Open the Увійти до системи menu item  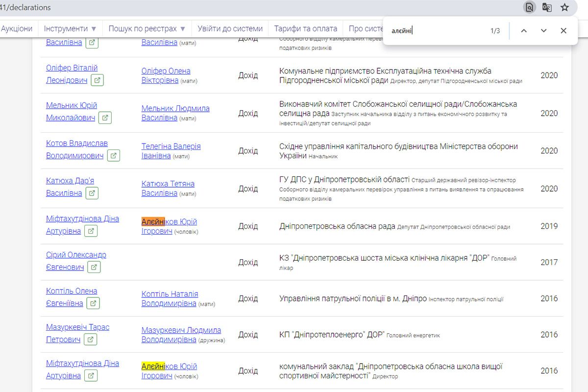[230, 28]
